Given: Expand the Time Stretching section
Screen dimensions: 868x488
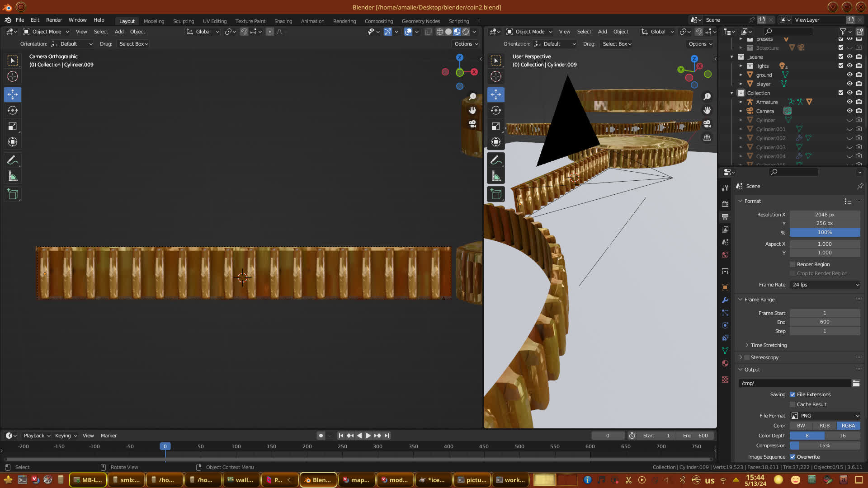Looking at the screenshot, I should 768,345.
